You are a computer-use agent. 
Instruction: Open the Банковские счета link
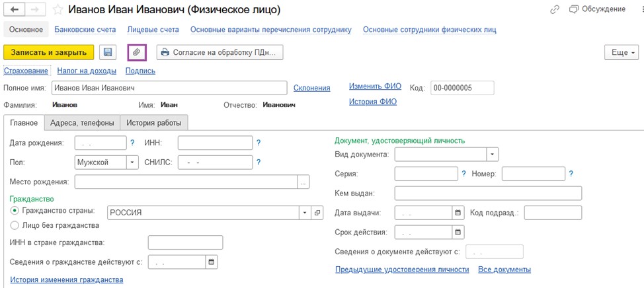[x=85, y=30]
